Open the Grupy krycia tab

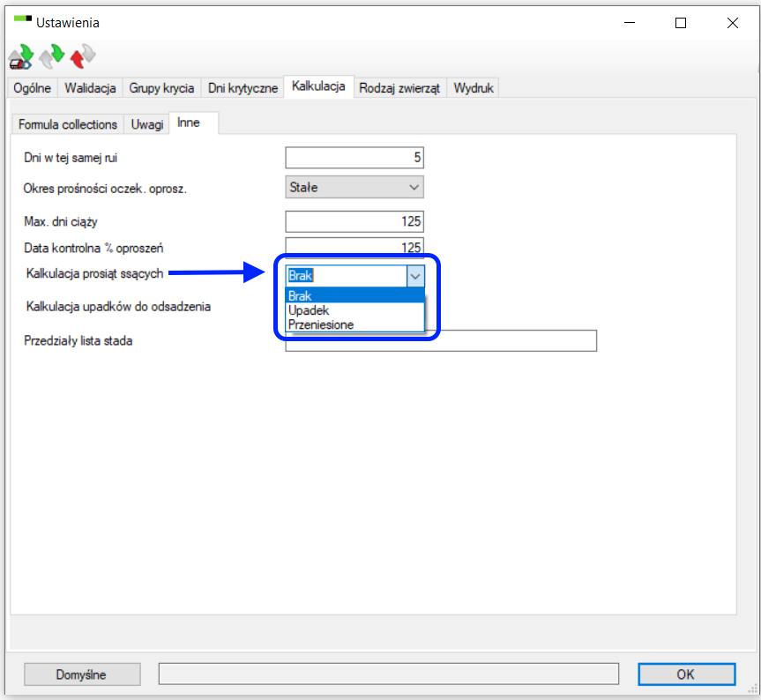pos(161,88)
